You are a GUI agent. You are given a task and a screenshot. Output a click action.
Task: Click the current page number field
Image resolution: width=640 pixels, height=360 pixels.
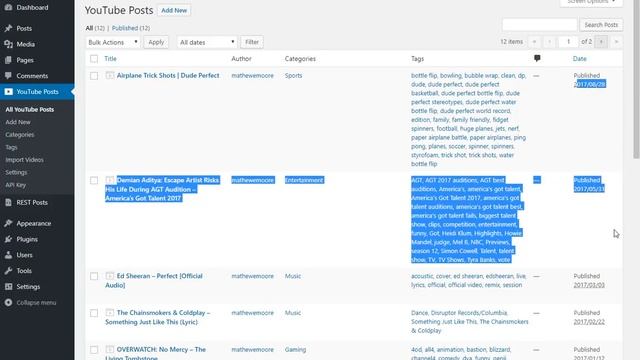(568, 42)
